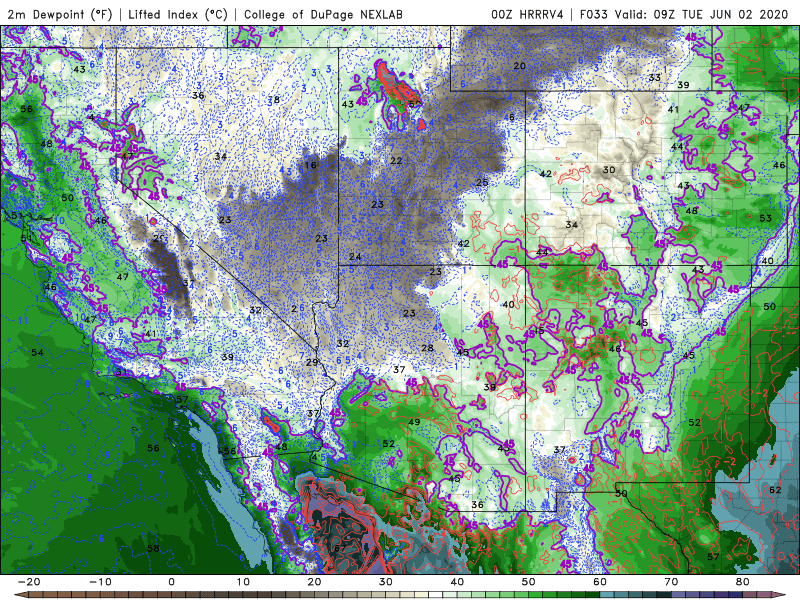The image size is (800, 600).
Task: Click the '60' label on the colorbar scale
Action: click(600, 582)
